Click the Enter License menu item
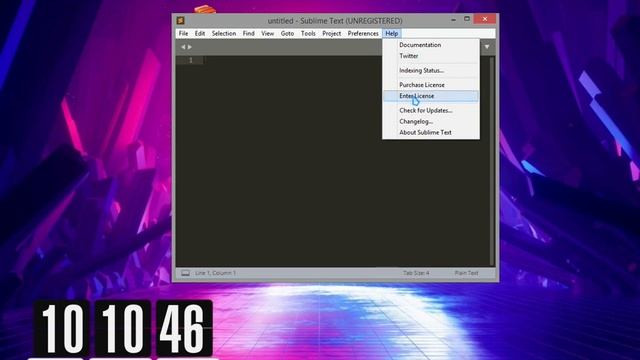 [431, 96]
